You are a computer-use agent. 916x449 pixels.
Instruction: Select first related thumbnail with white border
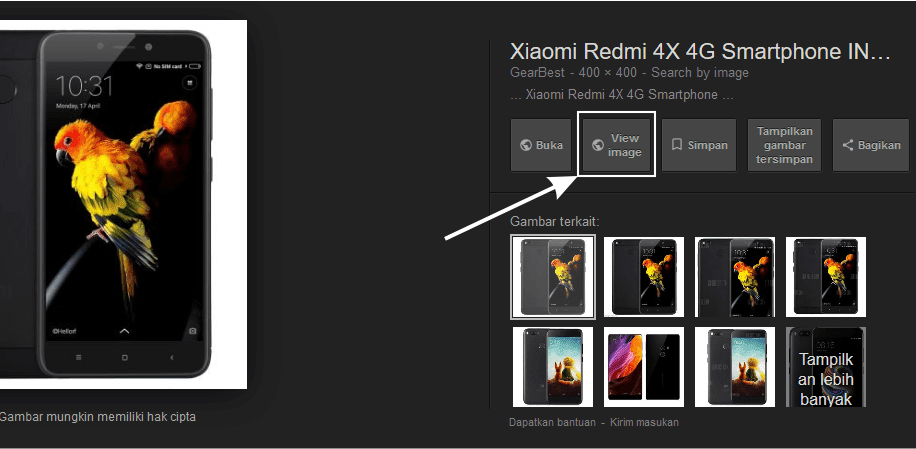(553, 277)
